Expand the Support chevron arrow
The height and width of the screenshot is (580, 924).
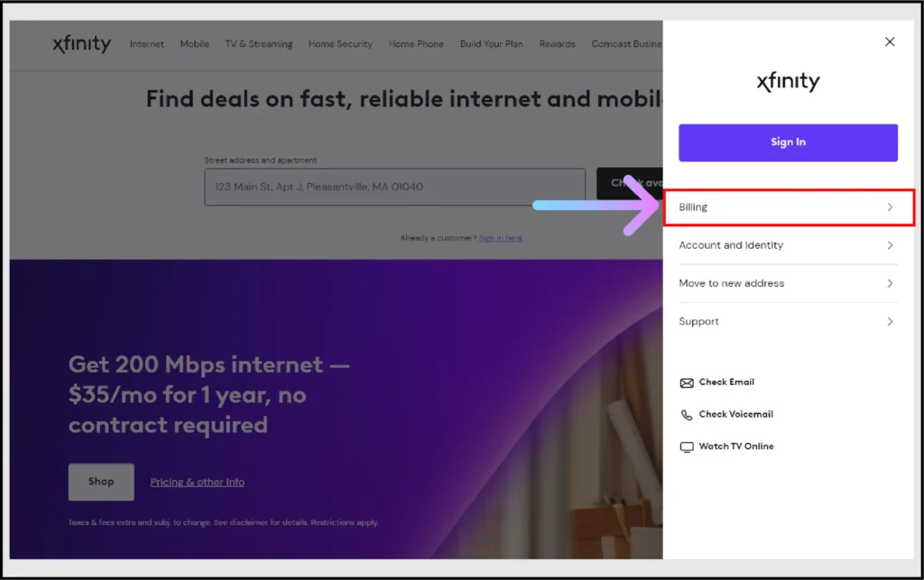[890, 321]
